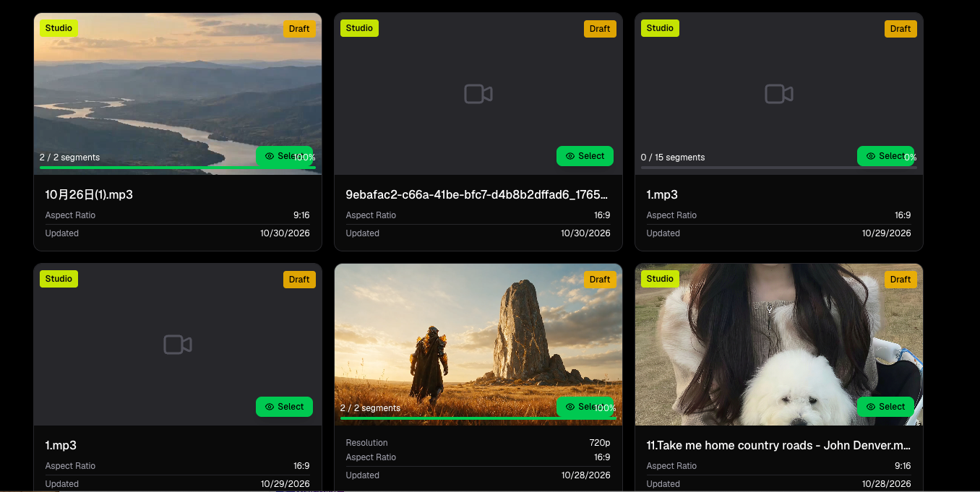Click the 0 / 15 segments progress bar
The width and height of the screenshot is (980, 492).
click(779, 168)
